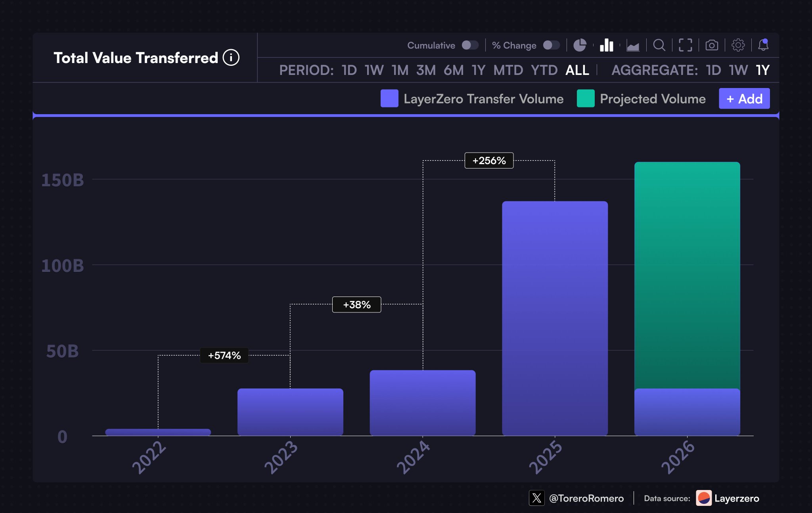Screen dimensions: 812x513
Task: Open fullscreen mode icon
Action: [x=685, y=45]
